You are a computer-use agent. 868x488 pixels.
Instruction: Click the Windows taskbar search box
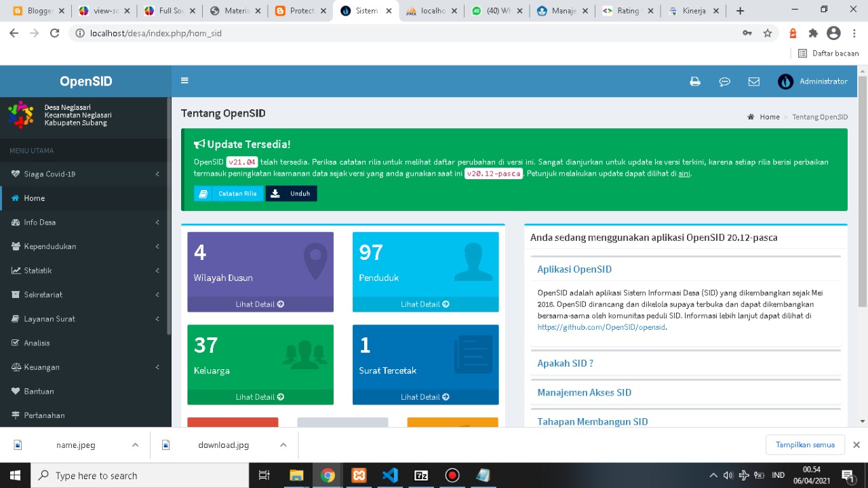pyautogui.click(x=140, y=475)
